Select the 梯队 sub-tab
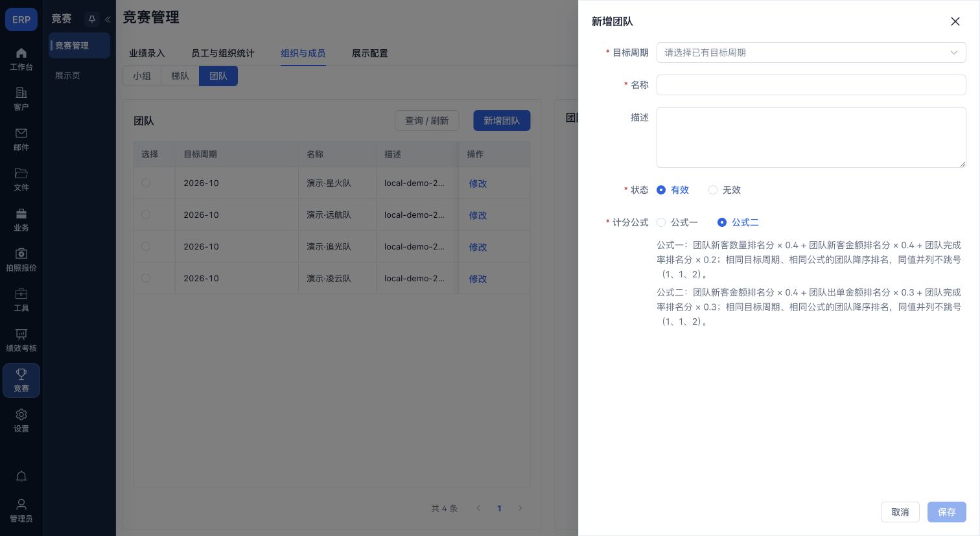This screenshot has height=536, width=980. (180, 76)
